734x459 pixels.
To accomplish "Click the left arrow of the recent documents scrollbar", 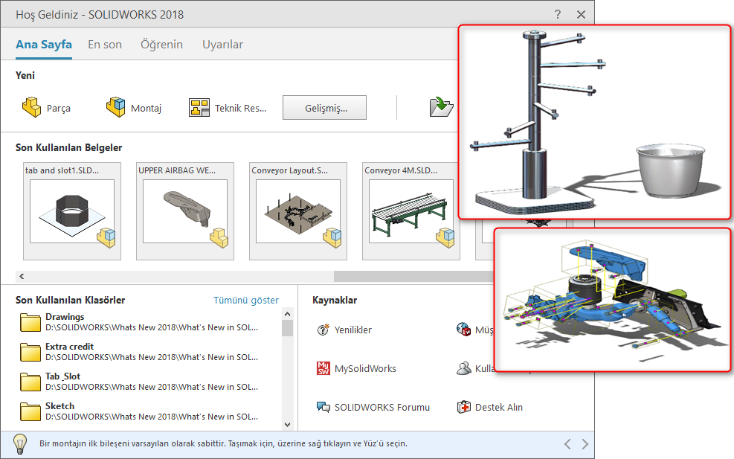I will (x=22, y=277).
